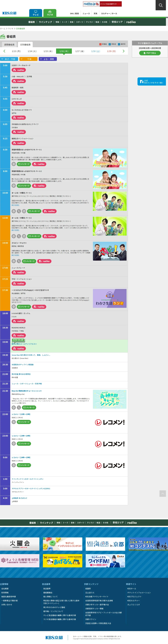Image resolution: width=168 pixels, height=644 pixels.
Task: Click radiko button for 噂のゴールデンリクエスト
Action: [x=19, y=348]
